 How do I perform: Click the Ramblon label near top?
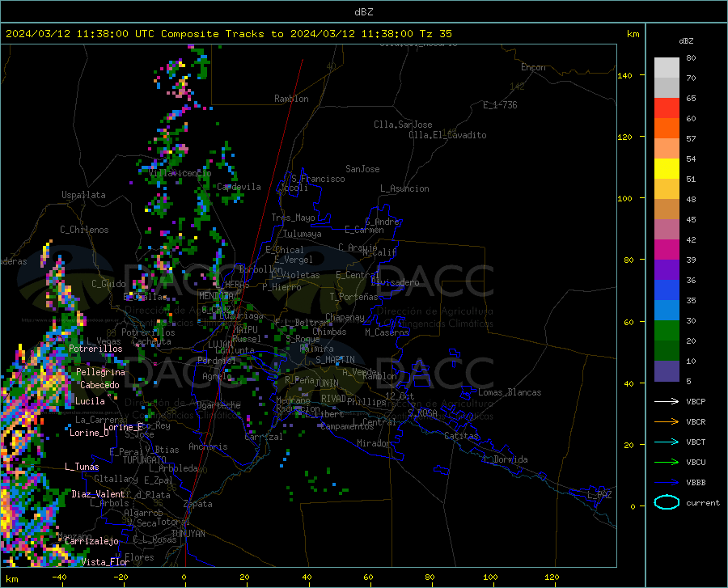click(291, 99)
